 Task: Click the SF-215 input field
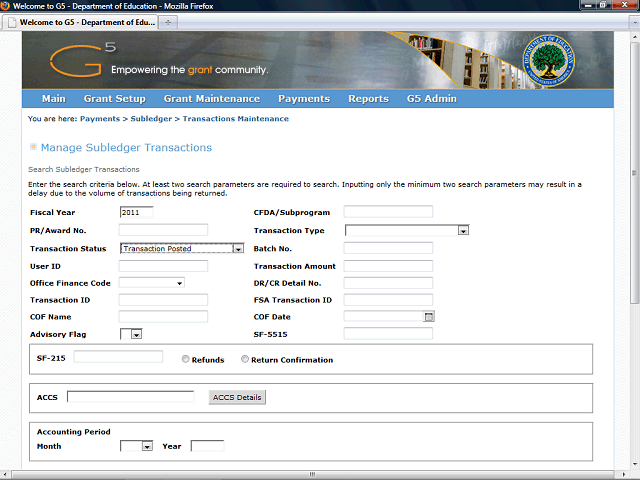pos(118,357)
